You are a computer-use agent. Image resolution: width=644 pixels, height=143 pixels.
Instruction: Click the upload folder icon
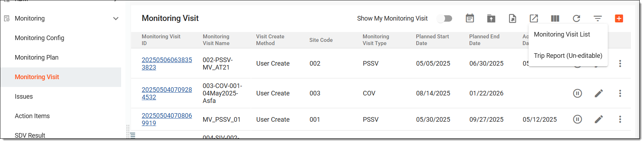pyautogui.click(x=491, y=18)
